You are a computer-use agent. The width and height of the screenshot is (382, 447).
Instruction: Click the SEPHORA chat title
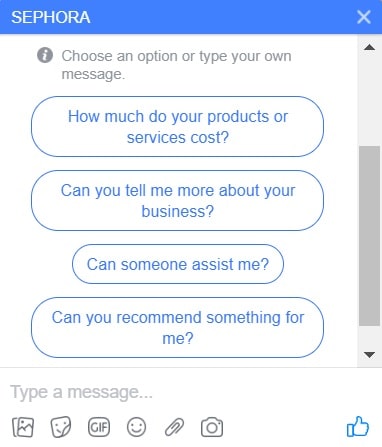[51, 17]
